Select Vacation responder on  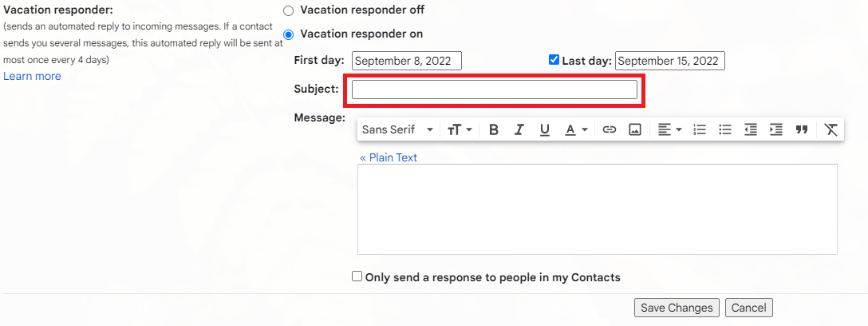289,34
